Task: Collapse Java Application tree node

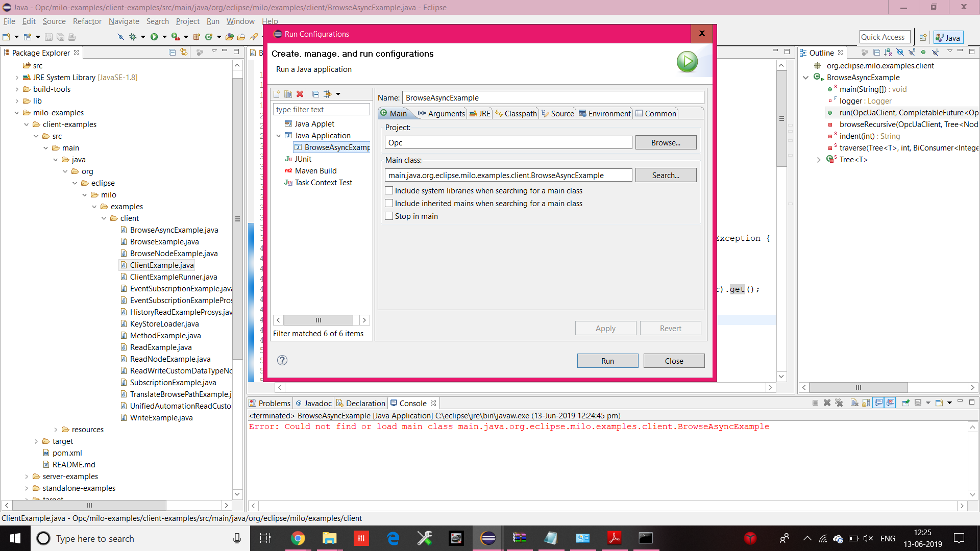Action: pyautogui.click(x=279, y=136)
